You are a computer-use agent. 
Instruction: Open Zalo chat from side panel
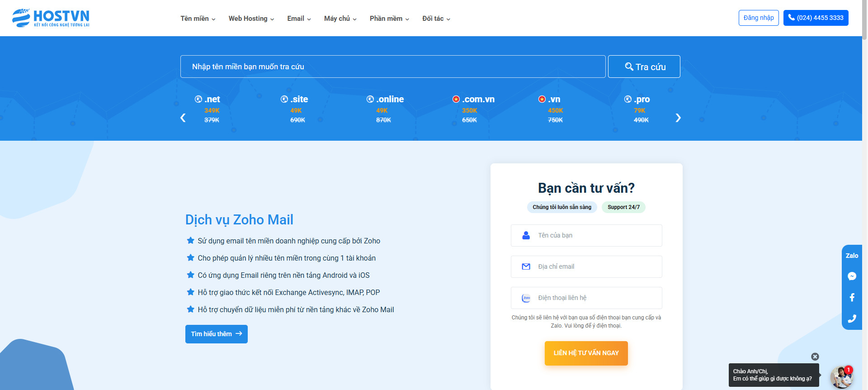click(852, 256)
